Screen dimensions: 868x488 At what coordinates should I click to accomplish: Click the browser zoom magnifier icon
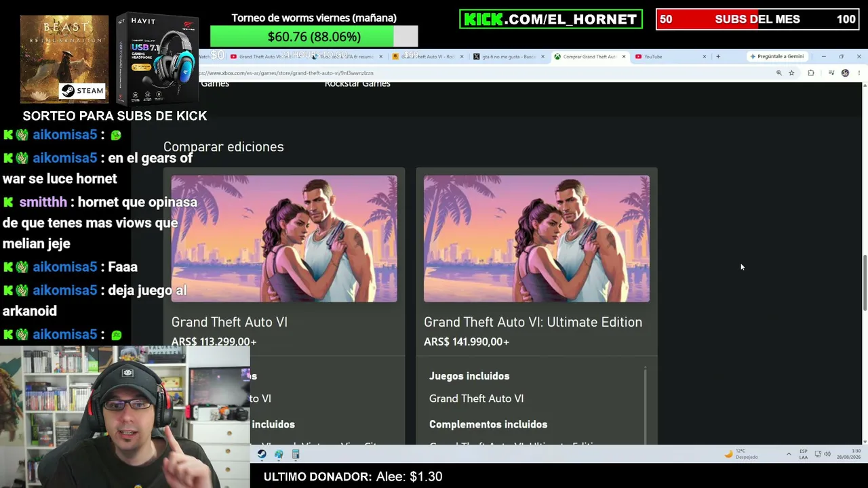click(x=778, y=73)
